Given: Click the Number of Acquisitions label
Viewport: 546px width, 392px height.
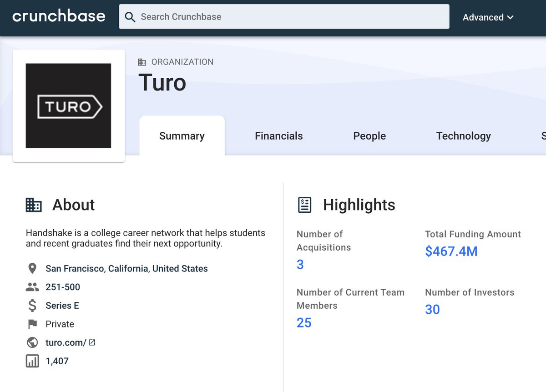Looking at the screenshot, I should [x=324, y=241].
